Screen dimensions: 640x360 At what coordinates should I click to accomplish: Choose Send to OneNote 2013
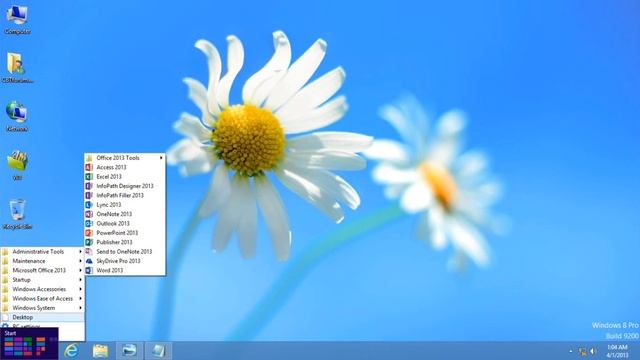click(125, 251)
